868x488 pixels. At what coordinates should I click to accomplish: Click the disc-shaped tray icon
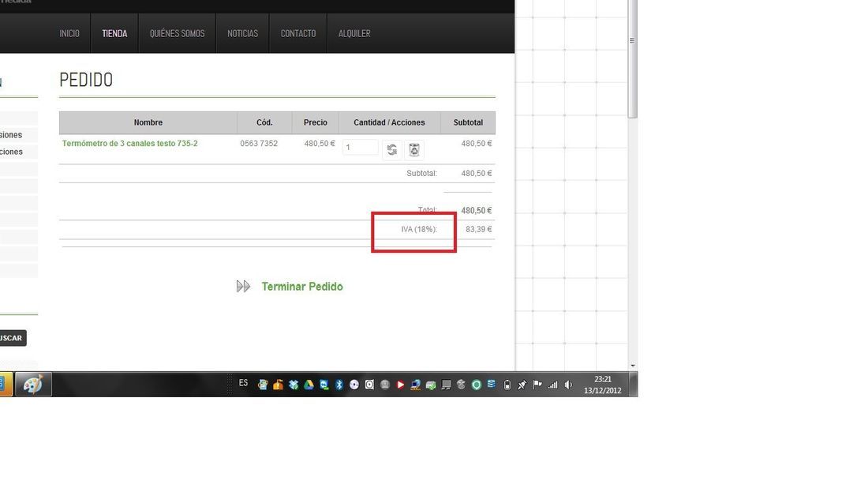click(354, 385)
